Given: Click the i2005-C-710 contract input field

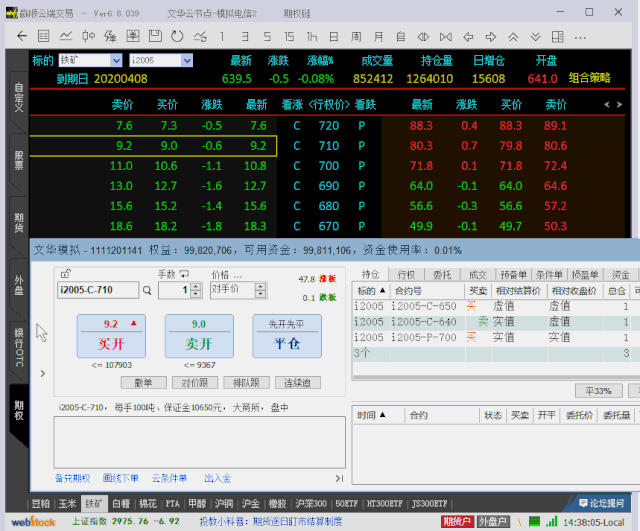Looking at the screenshot, I should tap(98, 290).
